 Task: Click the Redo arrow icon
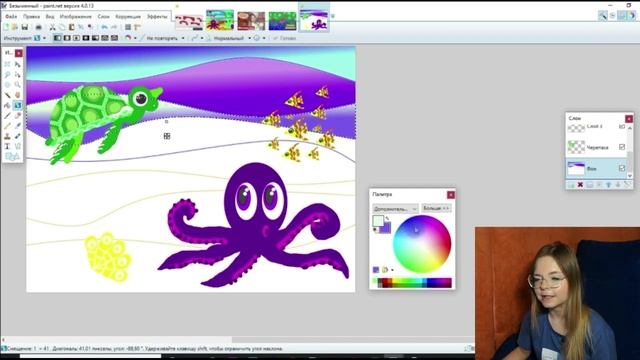tap(114, 27)
